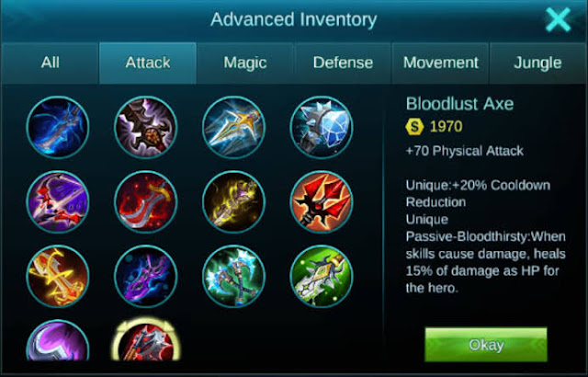The image size is (588, 377).
Task: Confirm selection with the Okay button
Action: 486,345
